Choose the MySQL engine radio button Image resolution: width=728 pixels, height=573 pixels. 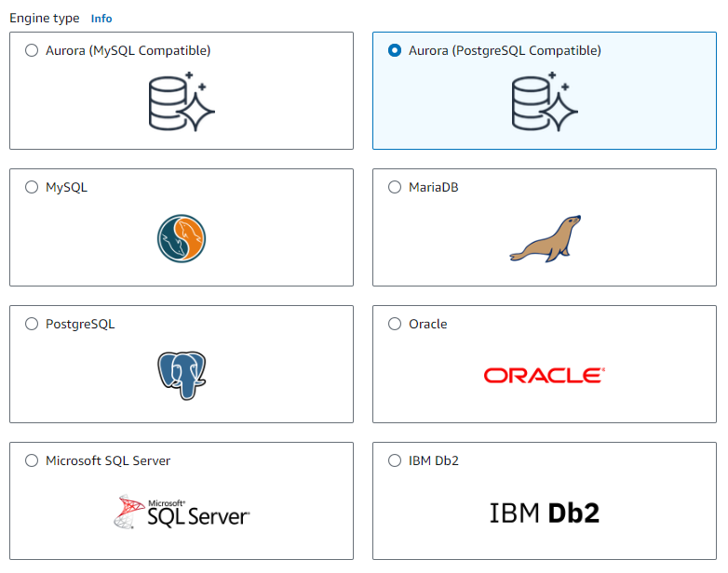click(32, 187)
